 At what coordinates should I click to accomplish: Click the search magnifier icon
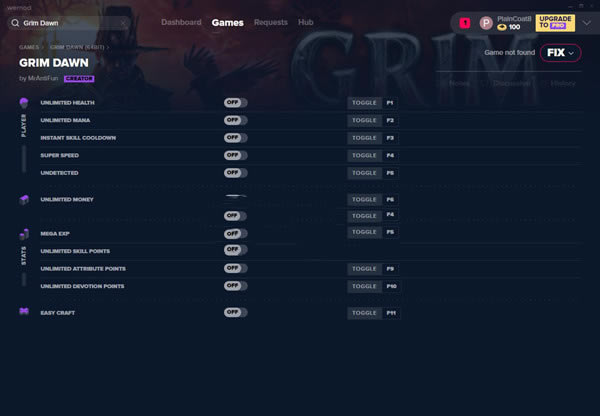(x=16, y=22)
